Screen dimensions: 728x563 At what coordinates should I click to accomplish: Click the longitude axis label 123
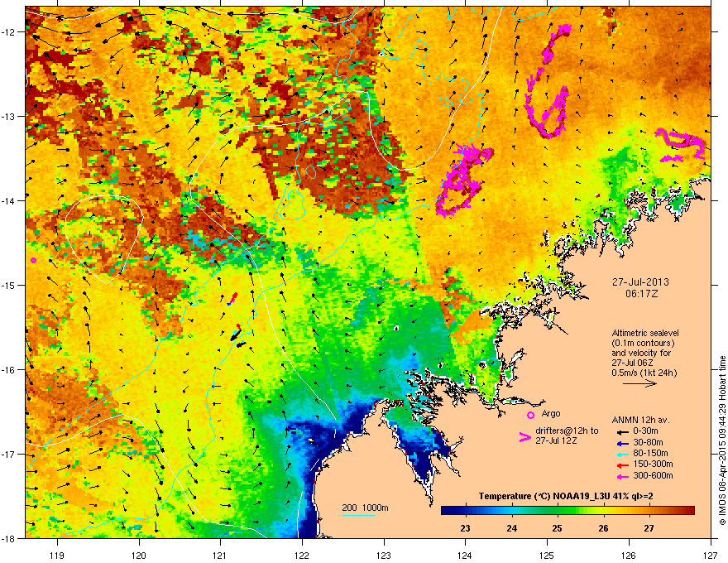click(x=384, y=555)
